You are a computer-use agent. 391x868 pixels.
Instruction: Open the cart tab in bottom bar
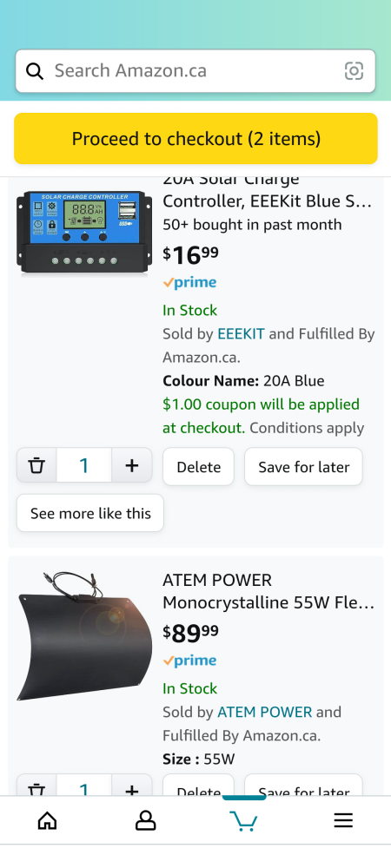point(243,820)
